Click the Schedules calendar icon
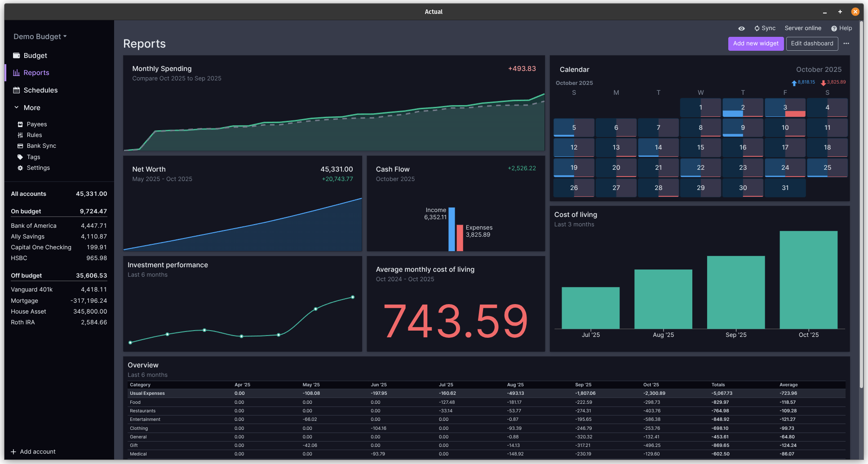This screenshot has width=868, height=464. click(x=17, y=90)
